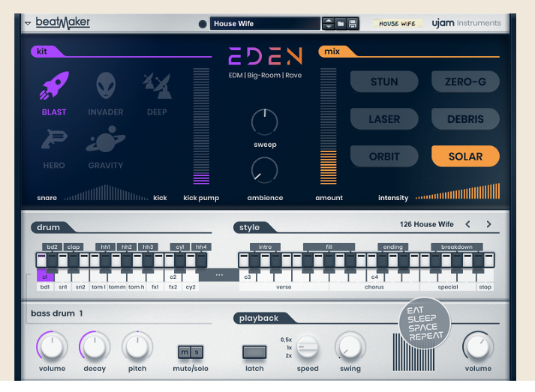Toggle the latch button
This screenshot has width=535, height=392.
point(254,352)
